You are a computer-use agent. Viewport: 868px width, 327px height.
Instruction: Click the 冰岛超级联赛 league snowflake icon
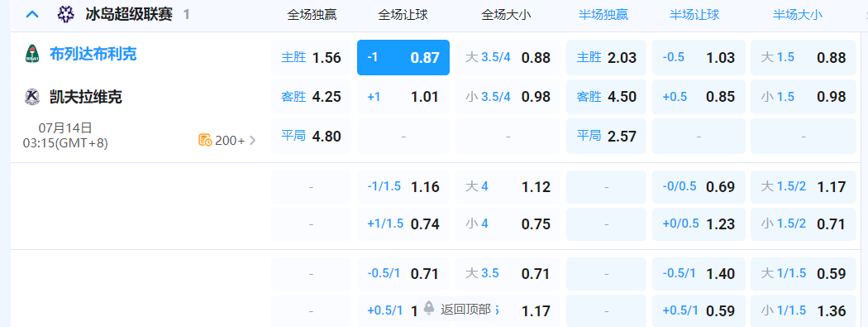[66, 14]
